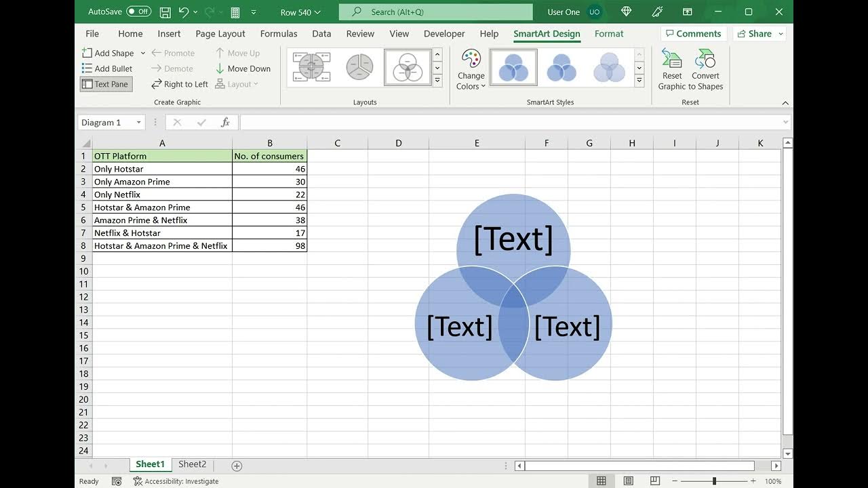Add a new sheet with plus icon
This screenshot has height=488, width=868.
(x=237, y=466)
